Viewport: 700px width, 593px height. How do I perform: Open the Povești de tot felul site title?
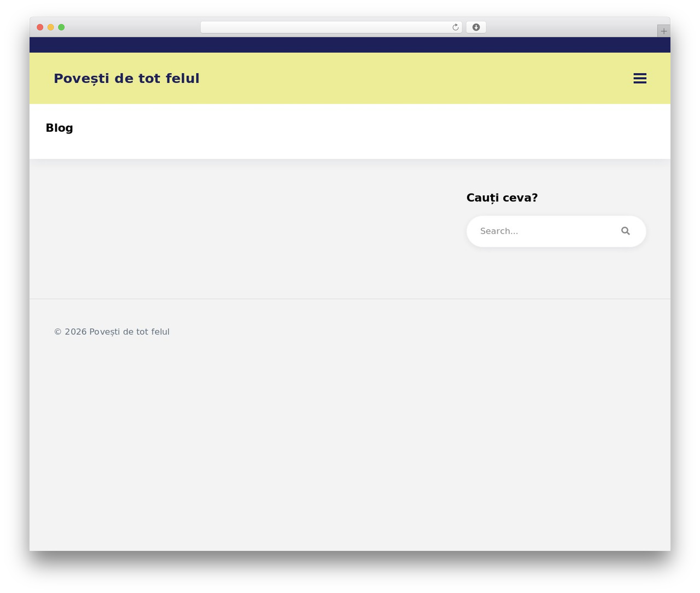(126, 79)
